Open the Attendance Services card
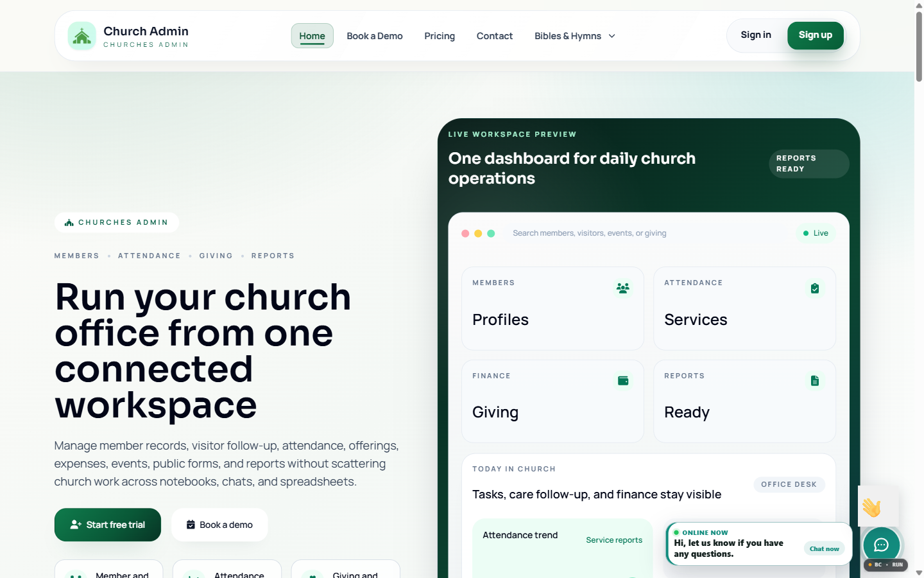The image size is (924, 578). 744,308
